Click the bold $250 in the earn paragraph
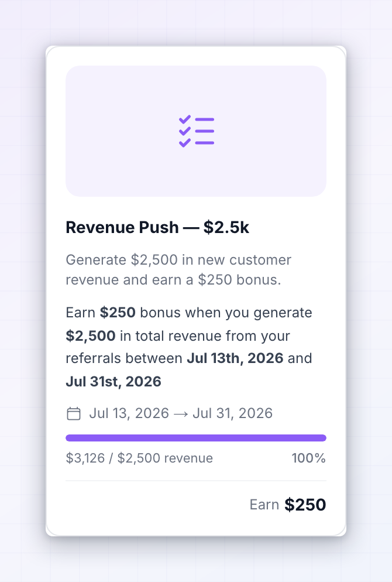The height and width of the screenshot is (582, 392). [118, 313]
